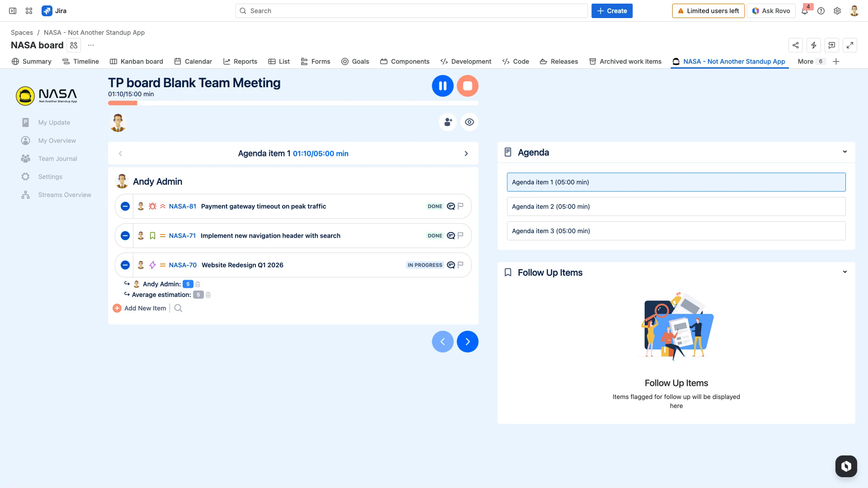This screenshot has height=488, width=868.
Task: Open comments on NASA-81 item
Action: 451,206
